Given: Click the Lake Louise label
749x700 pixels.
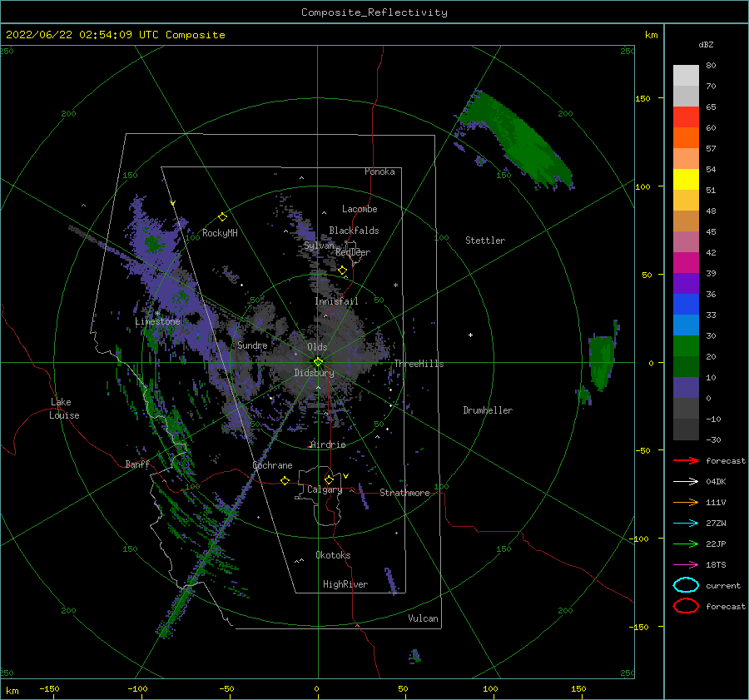Looking at the screenshot, I should pyautogui.click(x=64, y=409).
